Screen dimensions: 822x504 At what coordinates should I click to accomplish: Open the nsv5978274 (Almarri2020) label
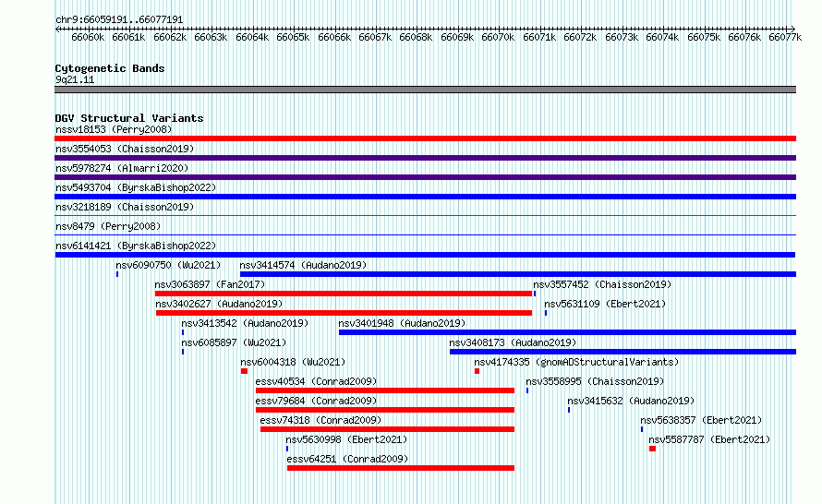[122, 168]
